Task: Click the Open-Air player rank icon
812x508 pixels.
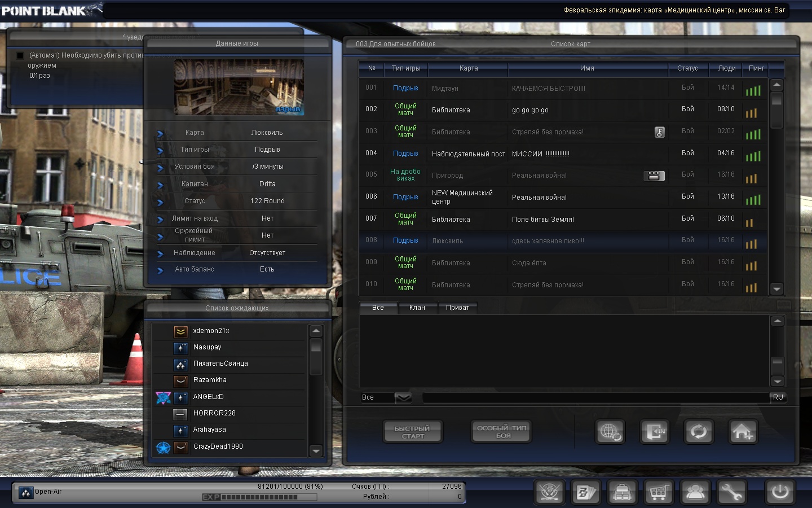Action: point(26,493)
